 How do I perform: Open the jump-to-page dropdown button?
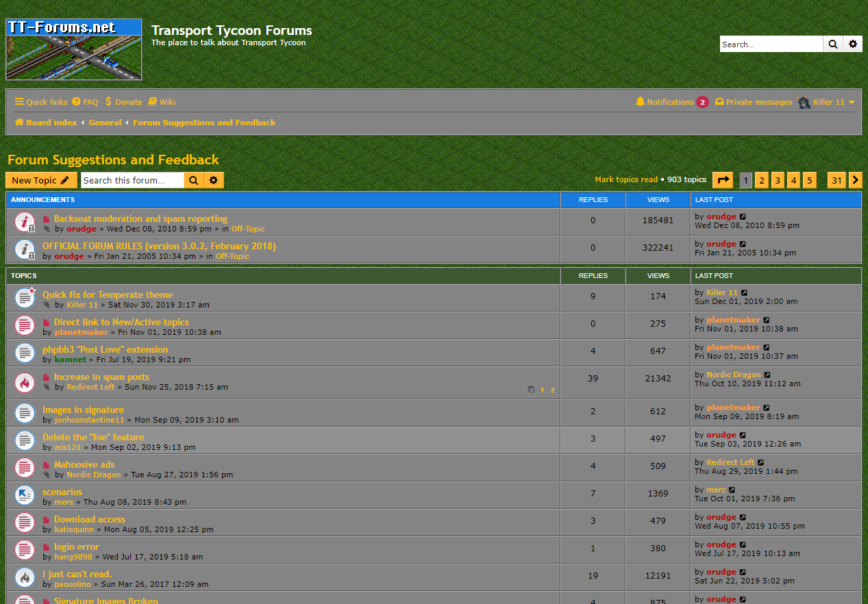click(x=723, y=180)
